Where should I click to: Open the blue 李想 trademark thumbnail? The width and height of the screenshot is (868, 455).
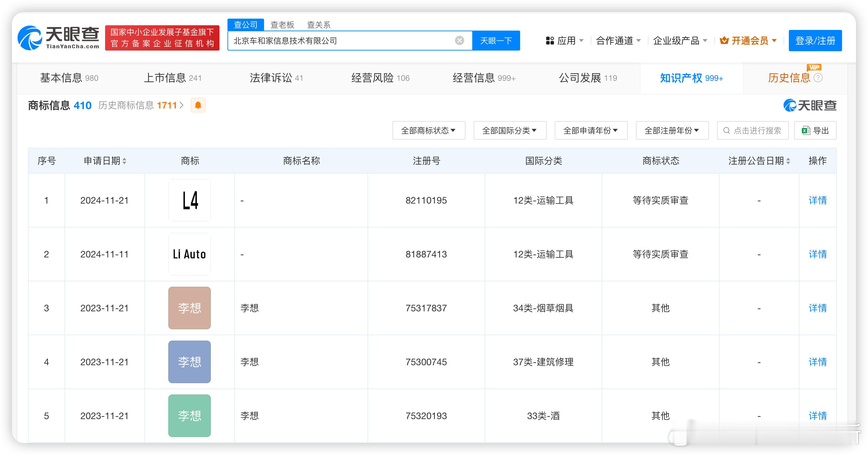[190, 362]
